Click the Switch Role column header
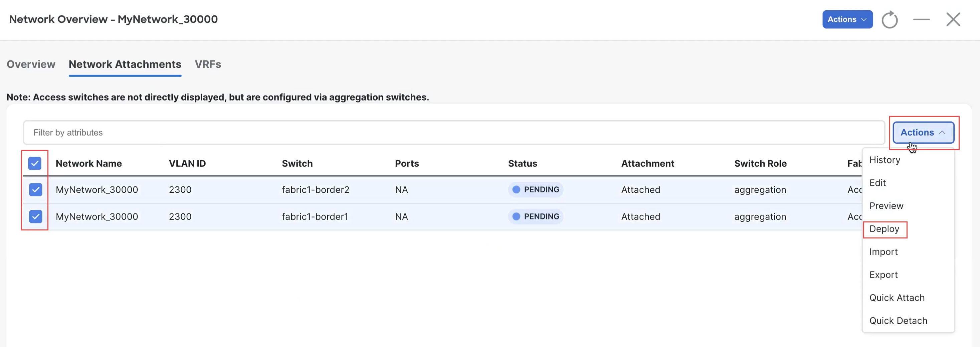980x347 pixels. pos(760,164)
